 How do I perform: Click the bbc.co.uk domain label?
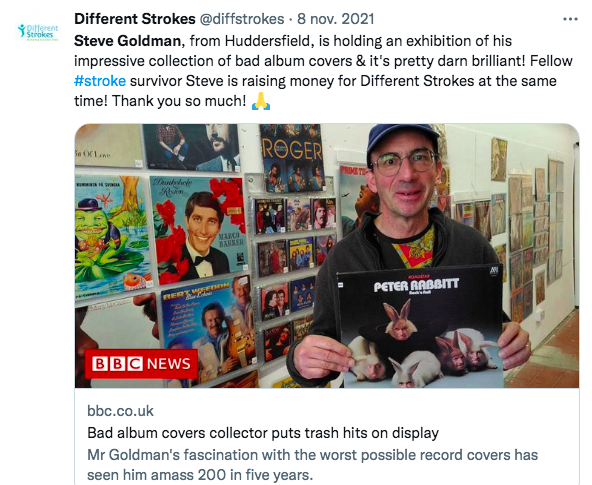120,411
